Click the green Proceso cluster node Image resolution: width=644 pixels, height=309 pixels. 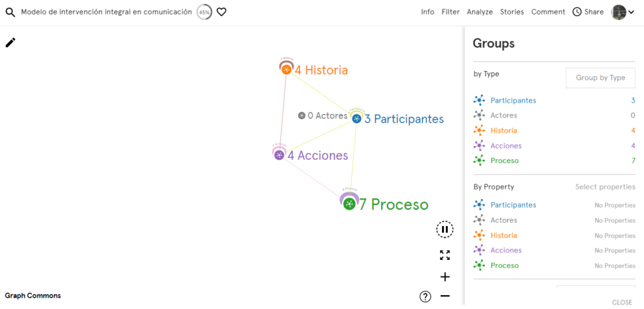point(349,204)
